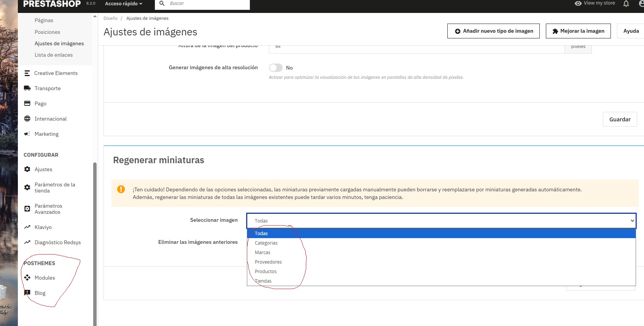Open View my store link
Image resolution: width=644 pixels, height=326 pixels.
(x=595, y=3)
